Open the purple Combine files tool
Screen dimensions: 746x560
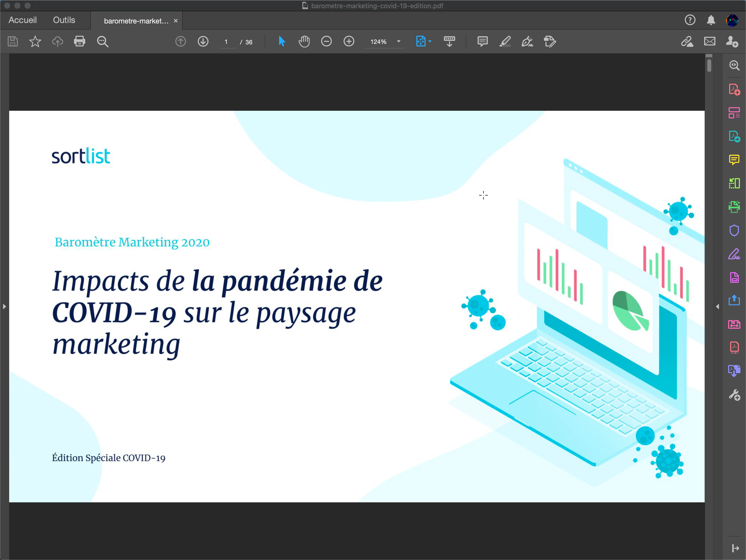tap(734, 371)
